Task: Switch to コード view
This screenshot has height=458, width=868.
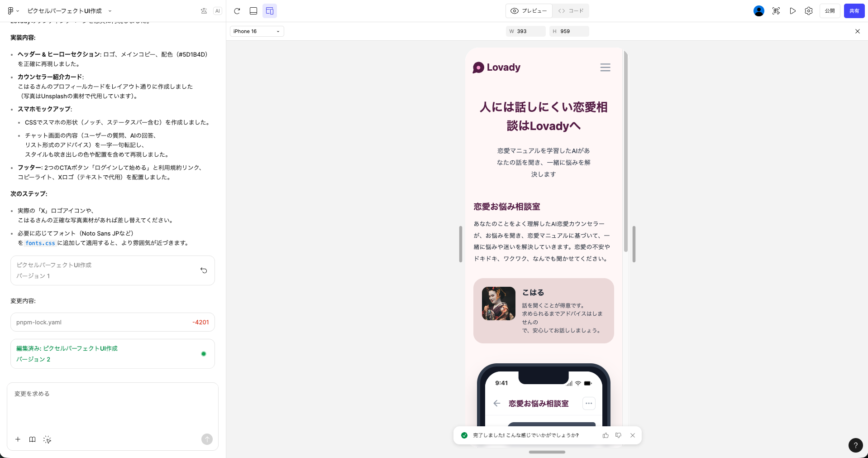Action: (571, 11)
